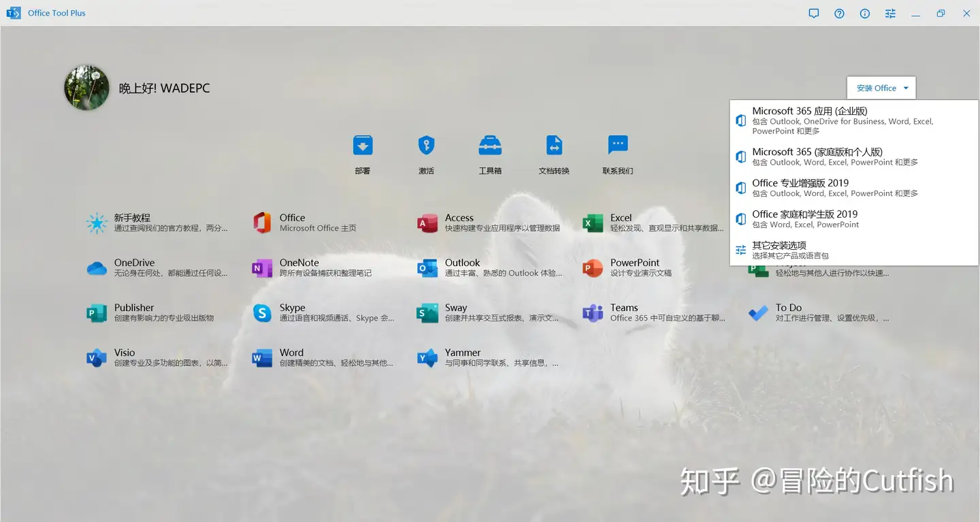Launch the PowerPoint app icon
Image resolution: width=980 pixels, height=522 pixels.
pos(593,268)
